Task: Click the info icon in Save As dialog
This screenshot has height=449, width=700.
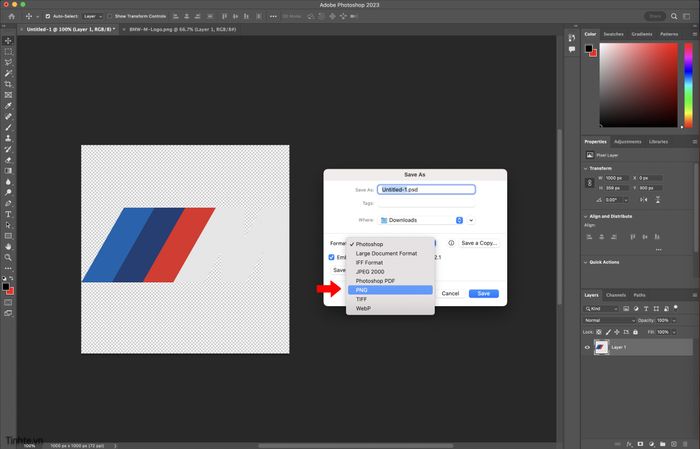Action: coord(451,243)
